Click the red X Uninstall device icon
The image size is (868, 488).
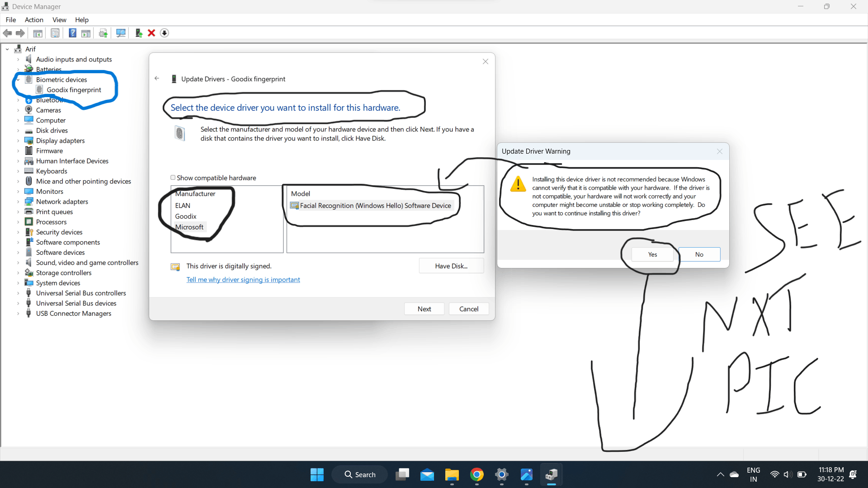pyautogui.click(x=151, y=33)
